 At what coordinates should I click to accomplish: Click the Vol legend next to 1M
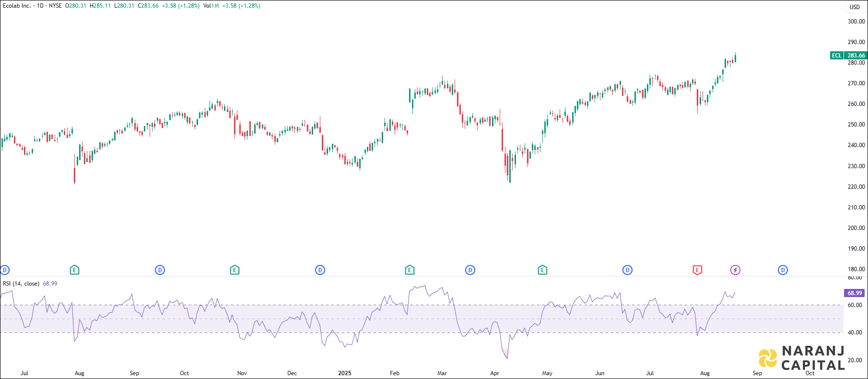click(x=207, y=6)
